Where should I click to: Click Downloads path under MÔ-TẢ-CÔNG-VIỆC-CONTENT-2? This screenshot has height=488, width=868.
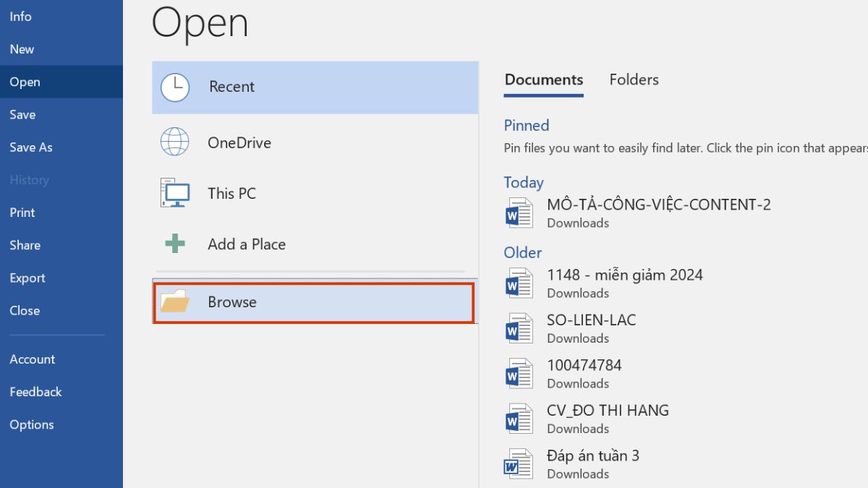click(x=578, y=223)
